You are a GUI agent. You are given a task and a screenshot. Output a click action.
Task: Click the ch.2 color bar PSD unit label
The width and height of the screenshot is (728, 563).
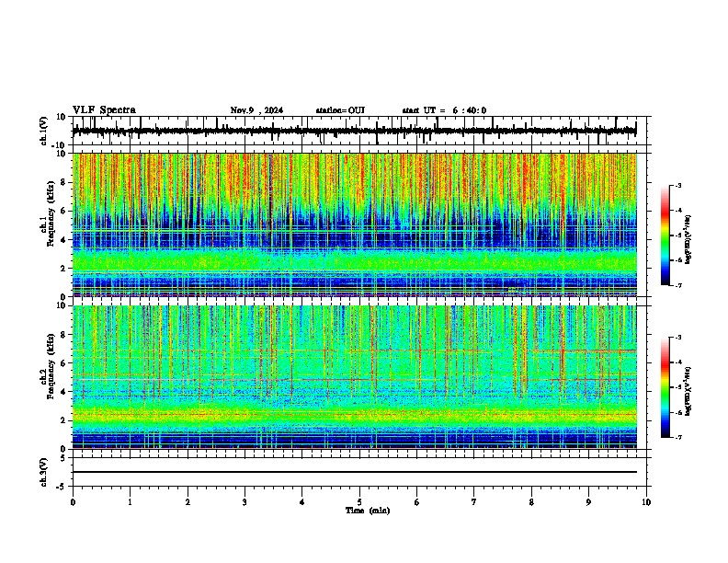pyautogui.click(x=688, y=392)
